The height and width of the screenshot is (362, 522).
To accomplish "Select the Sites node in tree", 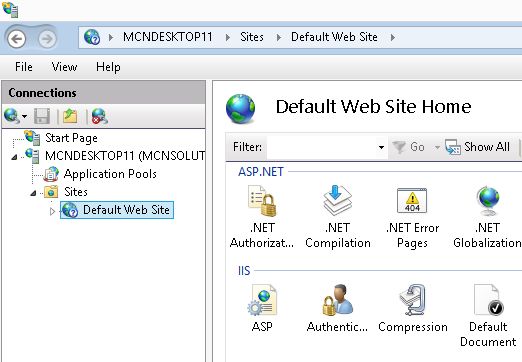I will click(x=76, y=192).
